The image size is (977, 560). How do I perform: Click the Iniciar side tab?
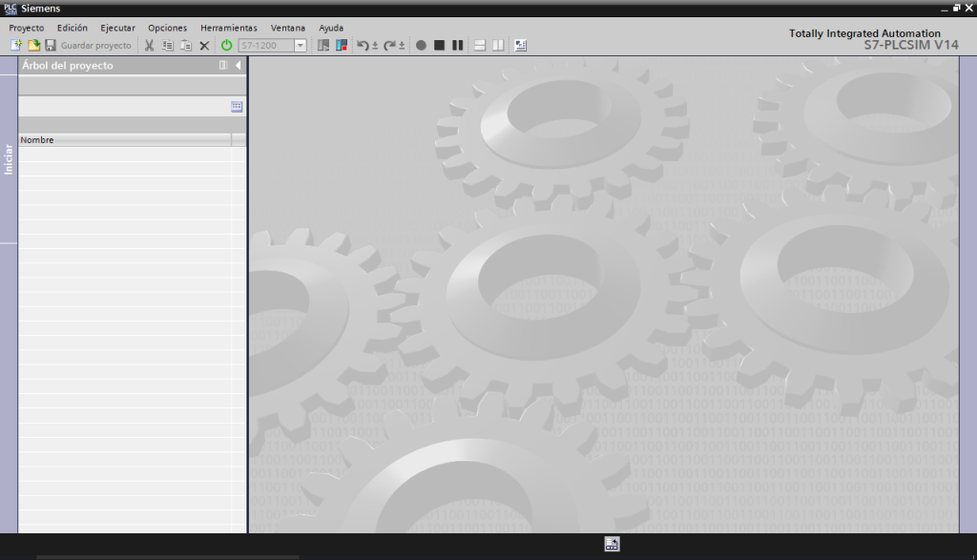tap(9, 158)
